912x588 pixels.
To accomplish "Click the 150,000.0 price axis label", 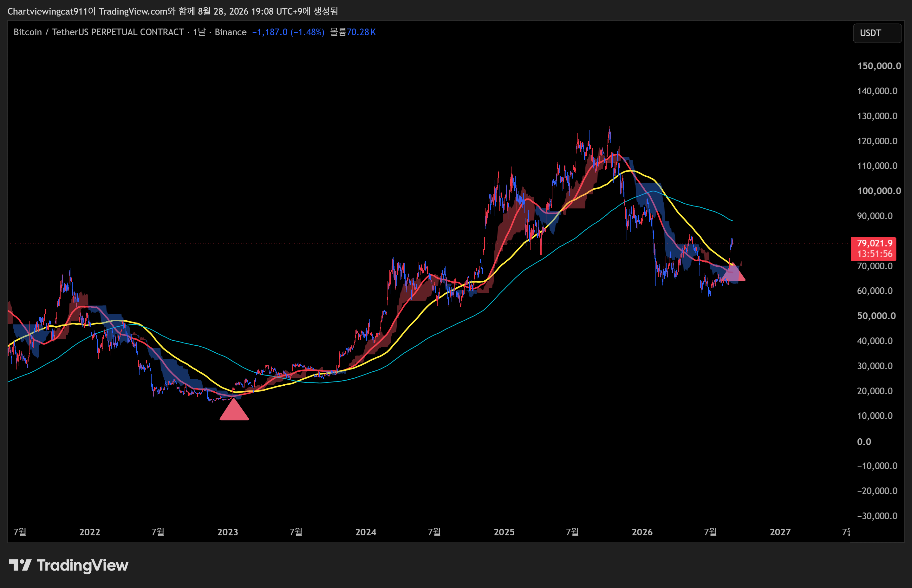I will click(x=879, y=66).
